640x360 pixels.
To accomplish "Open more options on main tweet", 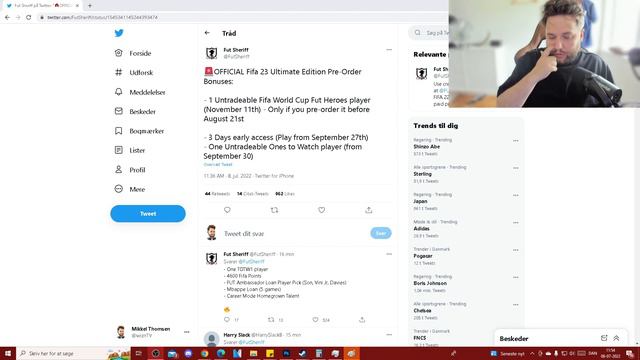I will [x=389, y=50].
